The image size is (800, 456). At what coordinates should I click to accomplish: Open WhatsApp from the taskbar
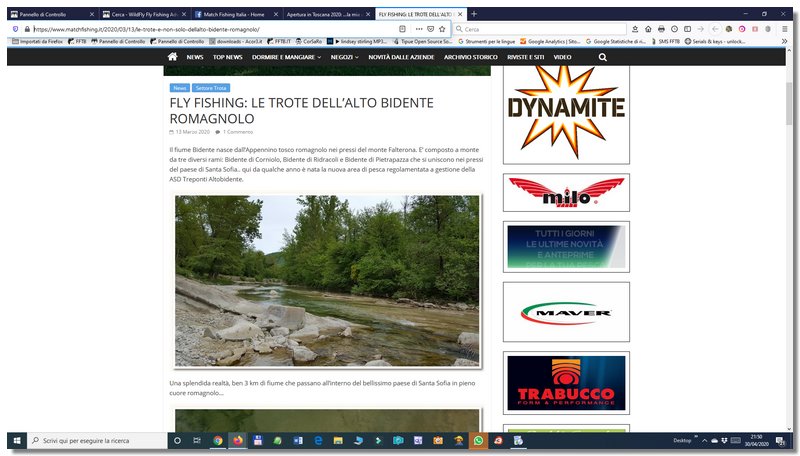click(x=478, y=440)
